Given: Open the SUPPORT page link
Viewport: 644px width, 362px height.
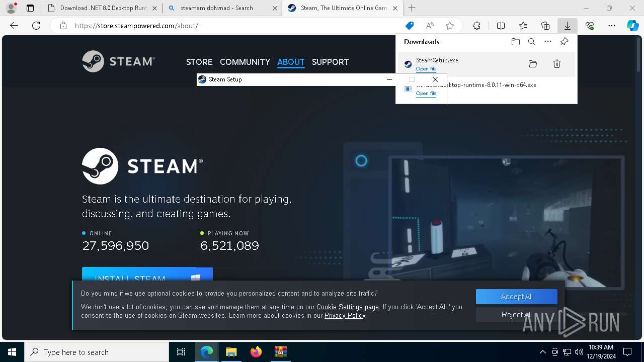Looking at the screenshot, I should pos(330,62).
